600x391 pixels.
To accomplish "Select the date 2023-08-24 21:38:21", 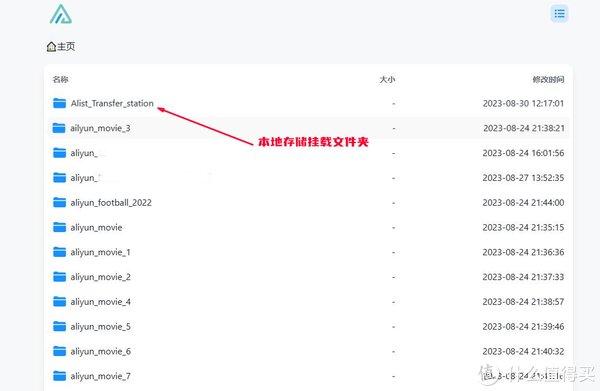I will coord(523,128).
